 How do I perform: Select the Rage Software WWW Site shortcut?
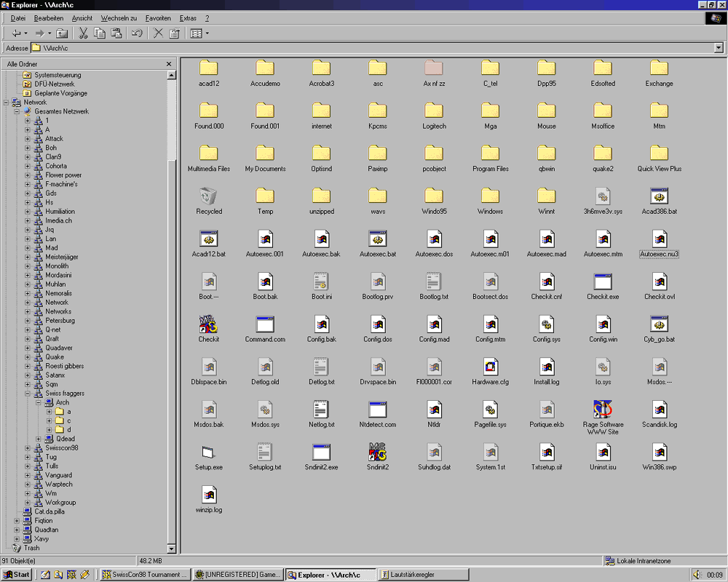603,410
